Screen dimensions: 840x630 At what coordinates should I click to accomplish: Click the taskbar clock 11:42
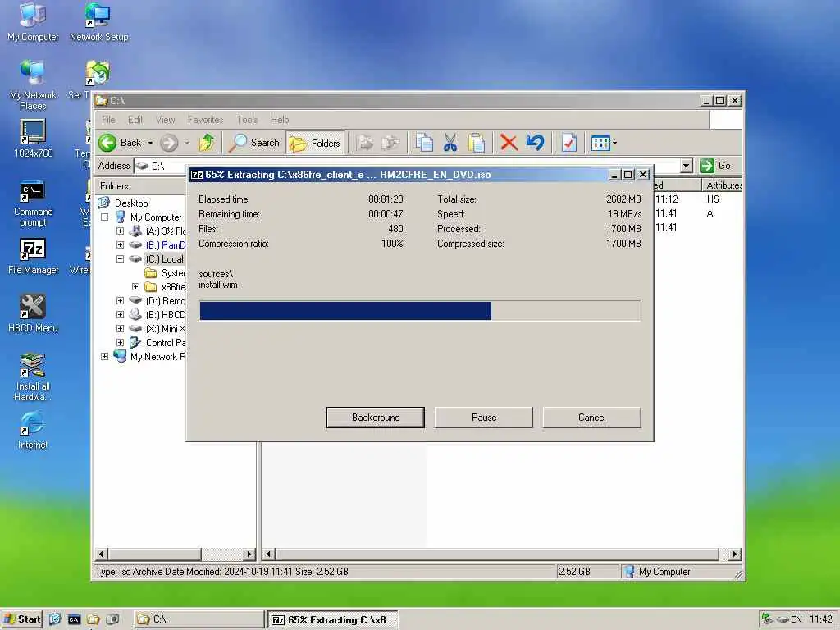[820, 619]
